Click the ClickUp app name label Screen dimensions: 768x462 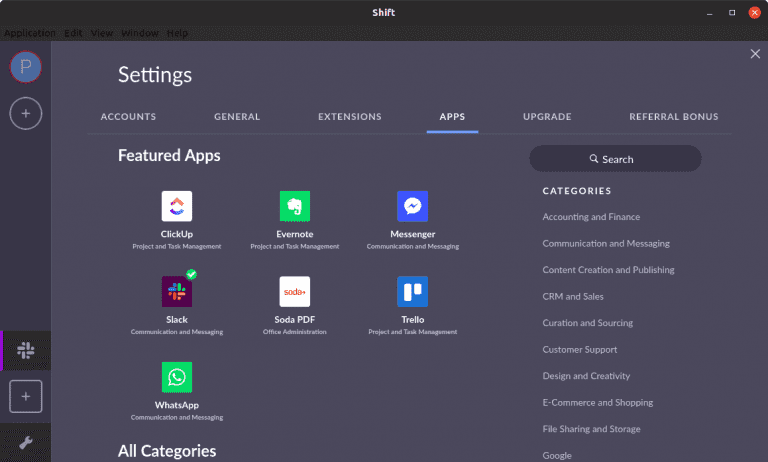177,234
